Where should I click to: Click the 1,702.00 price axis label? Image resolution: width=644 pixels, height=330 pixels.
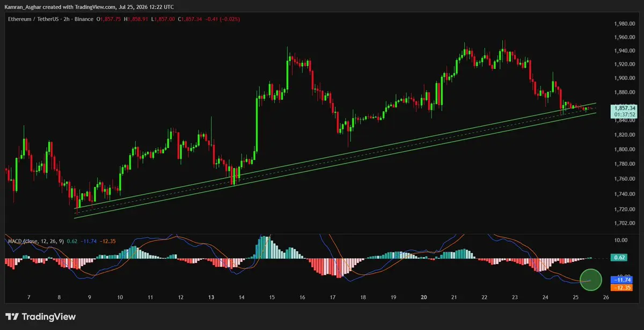tap(625, 223)
